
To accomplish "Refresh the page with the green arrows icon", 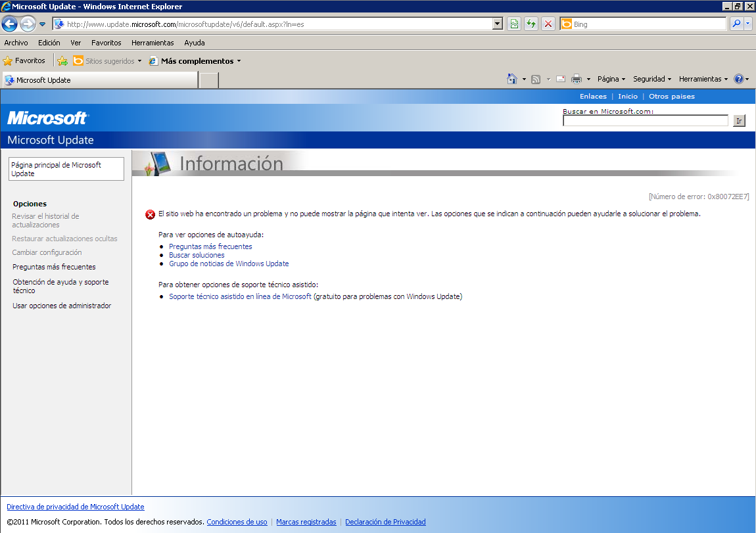I will [x=531, y=24].
